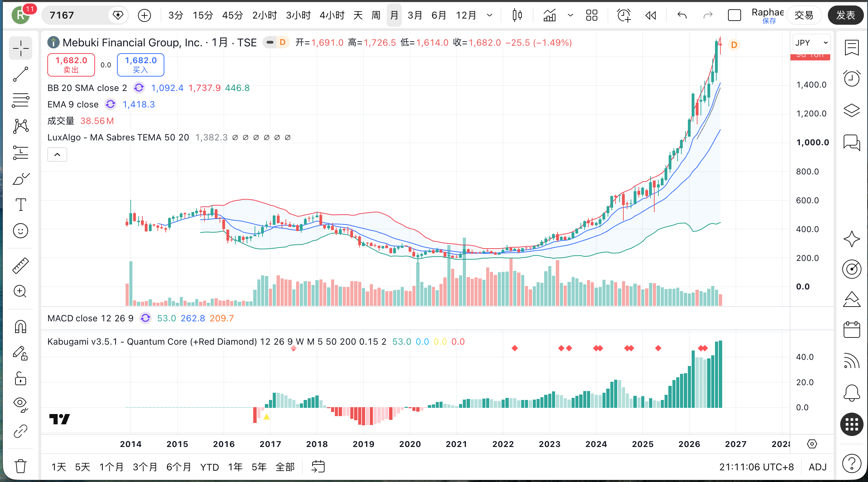Screen dimensions: 868x482
Task: Hide all drawings with eye icon
Action: point(21,405)
